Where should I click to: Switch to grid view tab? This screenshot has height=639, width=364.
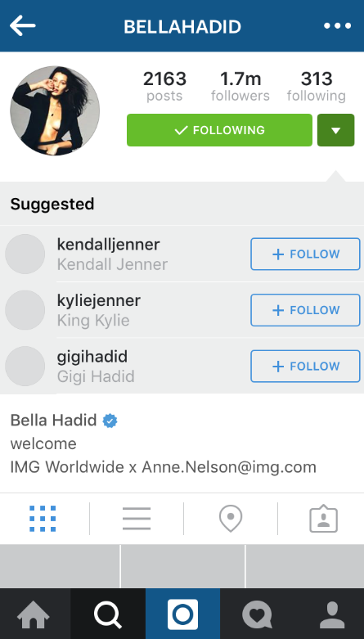[x=43, y=519]
